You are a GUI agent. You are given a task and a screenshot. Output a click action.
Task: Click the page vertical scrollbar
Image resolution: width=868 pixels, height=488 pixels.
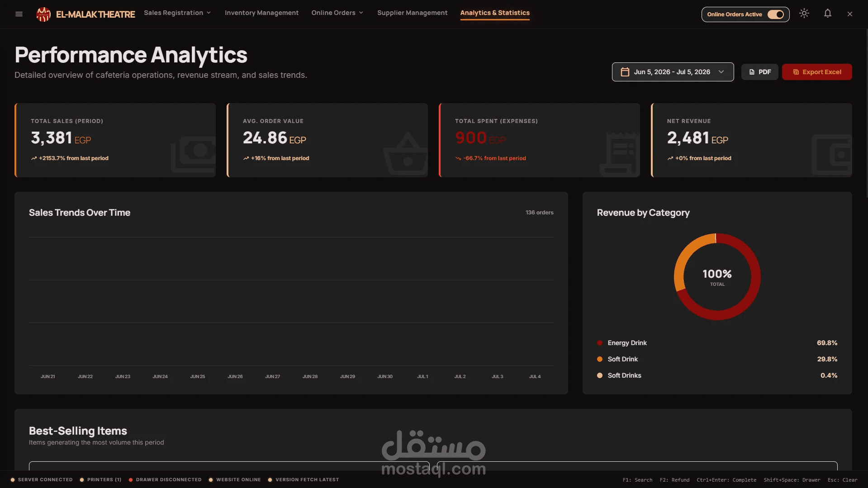coord(866,113)
